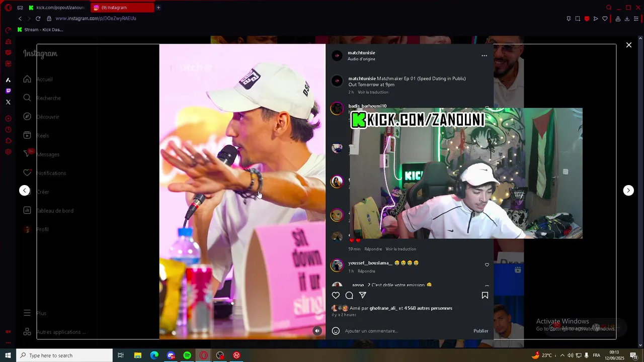The width and height of the screenshot is (644, 362).
Task: Open File Explorer from the taskbar
Action: [138, 355]
